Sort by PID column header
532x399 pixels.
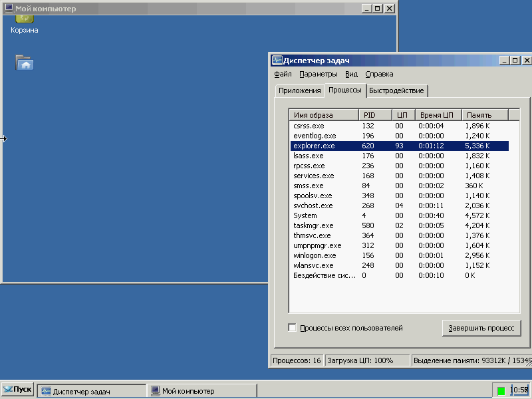pyautogui.click(x=375, y=115)
